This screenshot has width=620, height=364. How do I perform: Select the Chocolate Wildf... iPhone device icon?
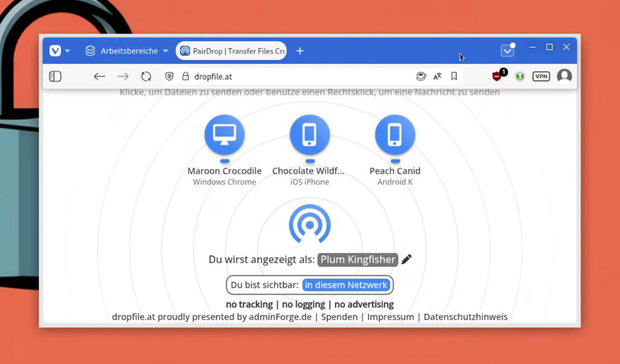pos(310,135)
